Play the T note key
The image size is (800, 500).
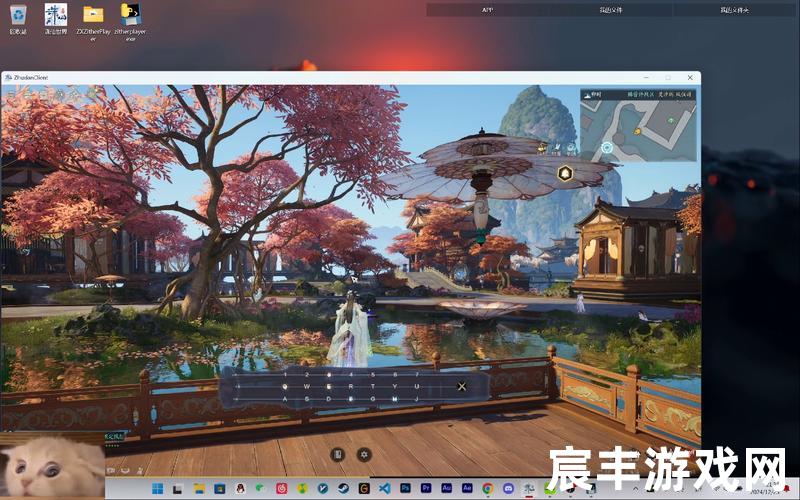click(373, 387)
